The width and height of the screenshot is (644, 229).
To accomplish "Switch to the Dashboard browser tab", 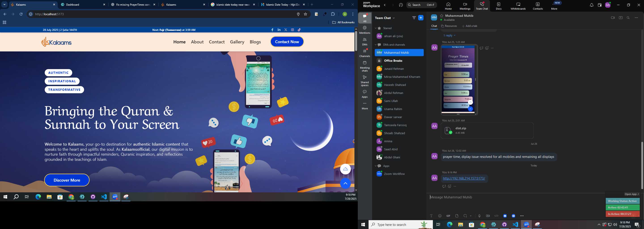I will coord(83,4).
